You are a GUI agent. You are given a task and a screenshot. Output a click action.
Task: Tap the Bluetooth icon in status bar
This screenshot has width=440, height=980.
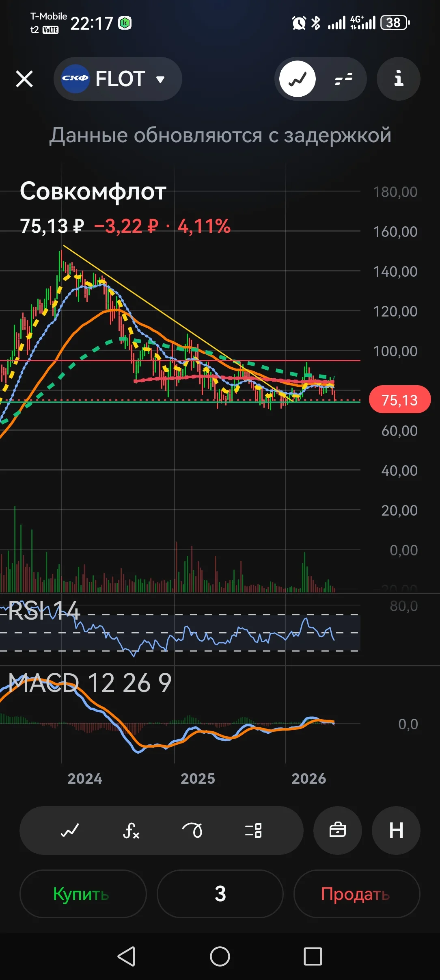pyautogui.click(x=316, y=23)
